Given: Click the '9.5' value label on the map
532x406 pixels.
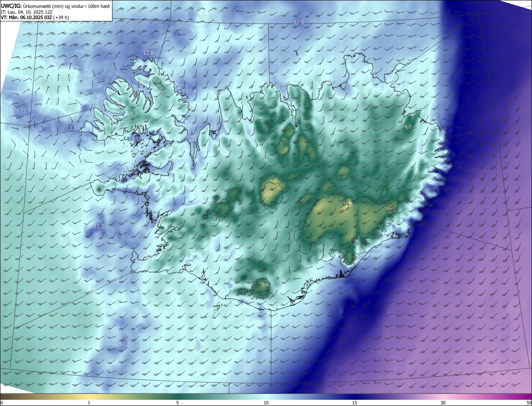Looking at the screenshot, I should tap(203, 17).
